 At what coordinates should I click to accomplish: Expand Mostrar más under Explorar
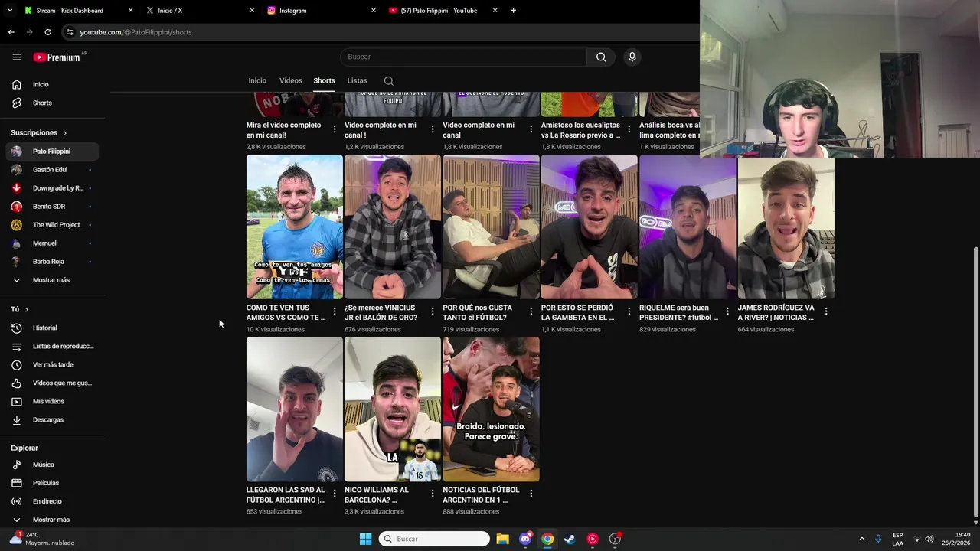pos(52,520)
